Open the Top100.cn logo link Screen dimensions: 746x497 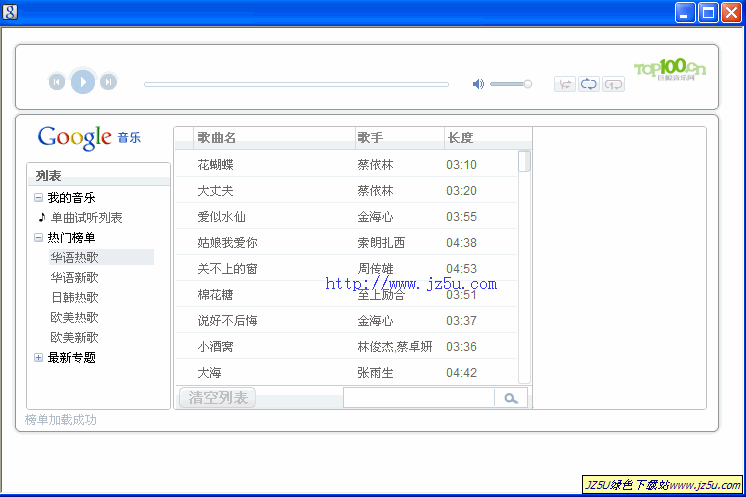pos(669,69)
